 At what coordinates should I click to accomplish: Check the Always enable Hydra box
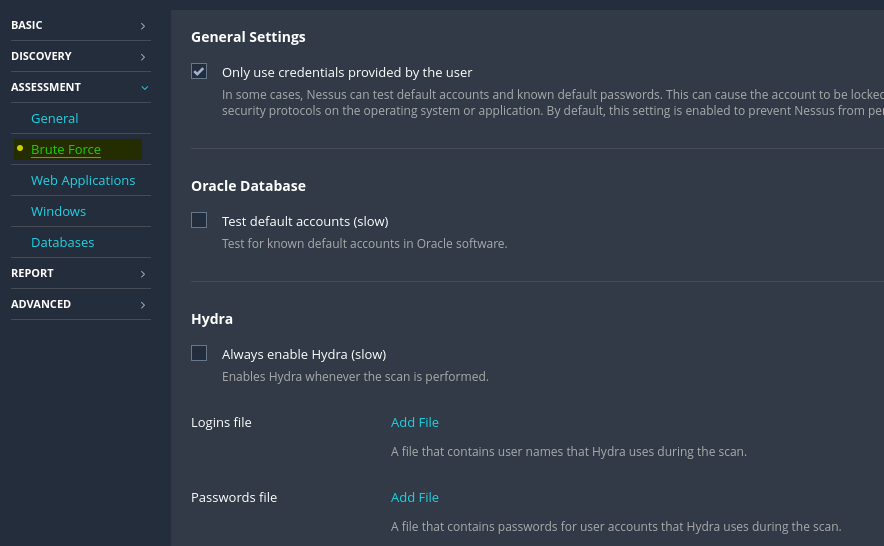click(199, 353)
